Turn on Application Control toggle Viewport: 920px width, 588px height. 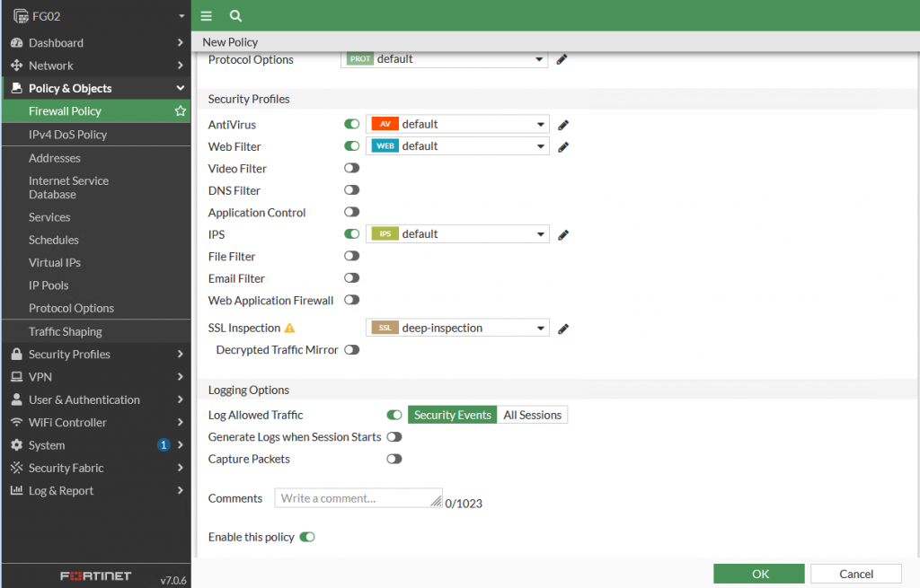click(x=351, y=213)
